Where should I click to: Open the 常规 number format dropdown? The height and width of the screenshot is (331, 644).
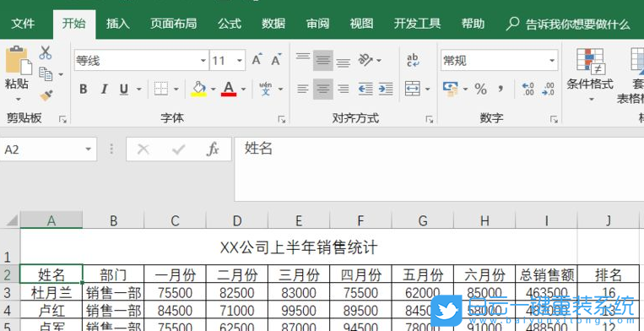pyautogui.click(x=552, y=61)
